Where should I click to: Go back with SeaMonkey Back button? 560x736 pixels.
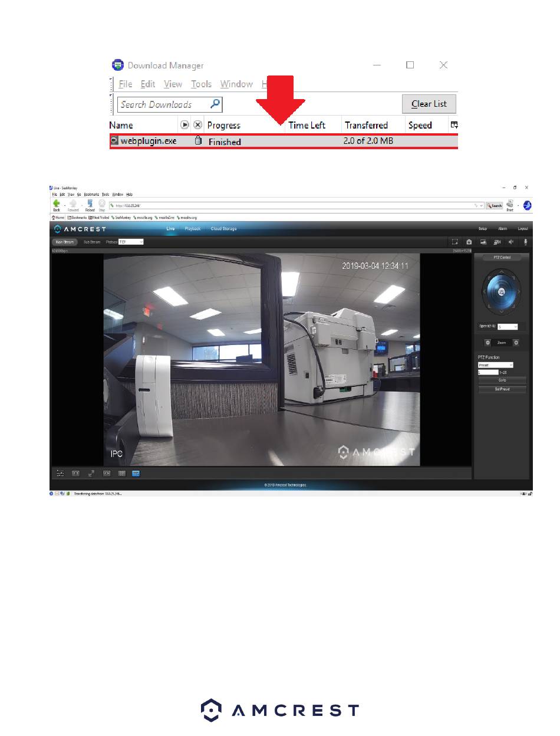57,205
